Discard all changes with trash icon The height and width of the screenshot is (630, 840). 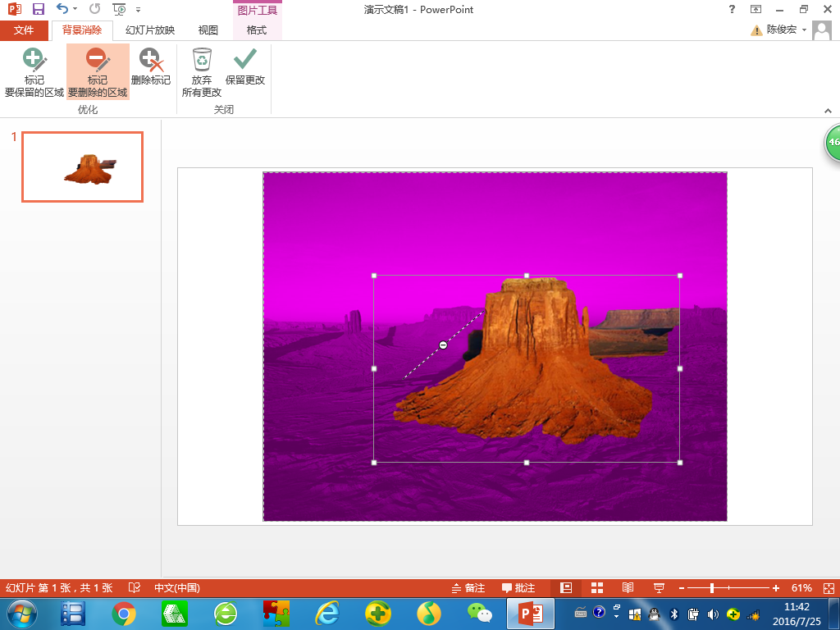202,72
